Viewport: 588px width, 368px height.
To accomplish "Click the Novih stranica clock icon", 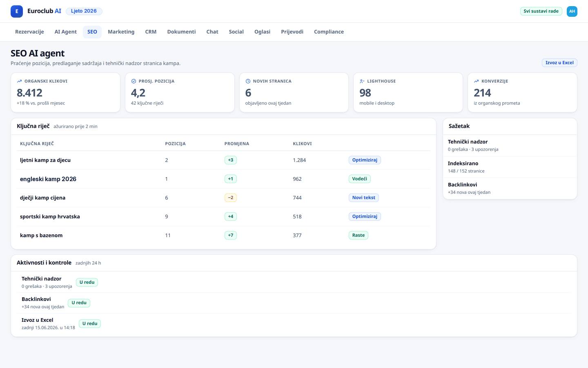I will tap(248, 81).
